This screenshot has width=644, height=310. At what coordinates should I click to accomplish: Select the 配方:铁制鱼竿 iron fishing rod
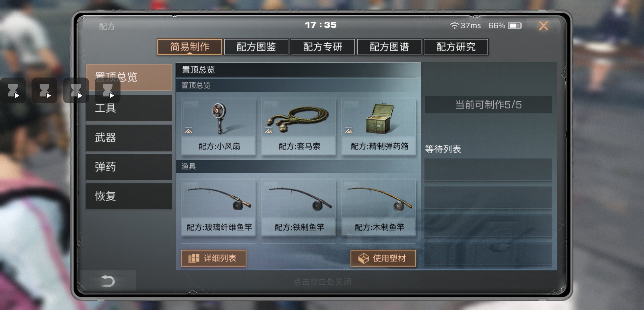click(298, 207)
